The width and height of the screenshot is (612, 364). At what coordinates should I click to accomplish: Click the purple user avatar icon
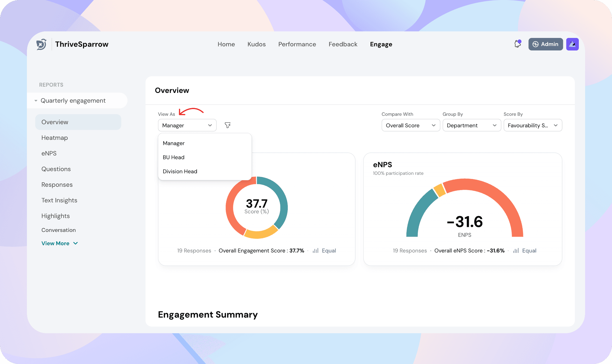click(x=572, y=44)
